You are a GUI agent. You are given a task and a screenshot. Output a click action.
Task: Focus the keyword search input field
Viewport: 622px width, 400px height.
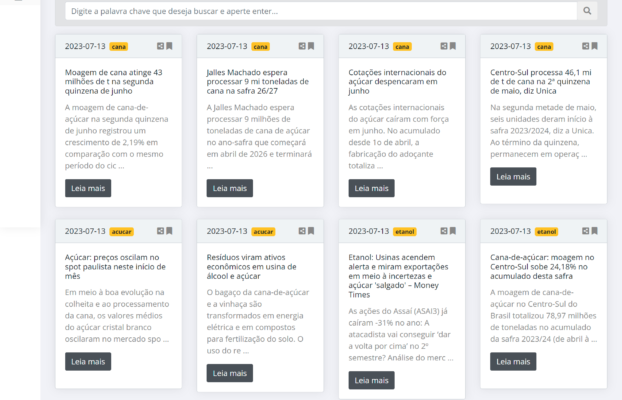click(321, 11)
